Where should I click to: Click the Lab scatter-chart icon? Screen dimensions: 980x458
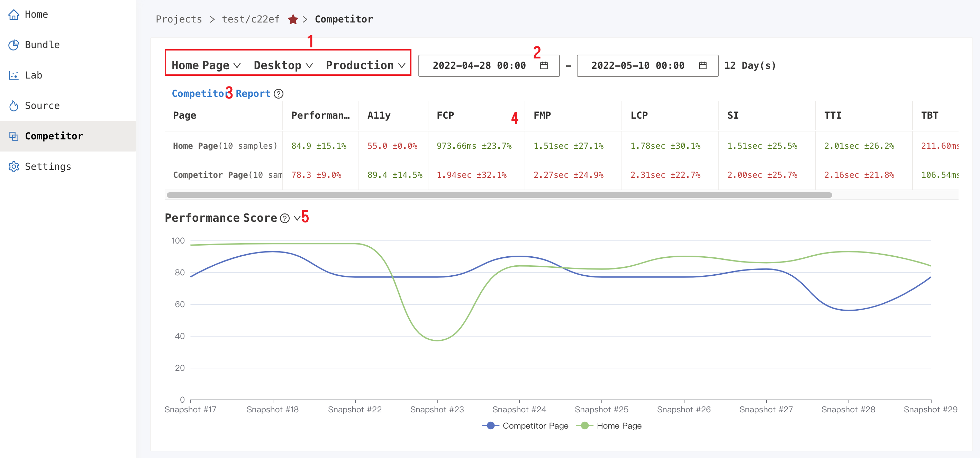click(x=14, y=75)
